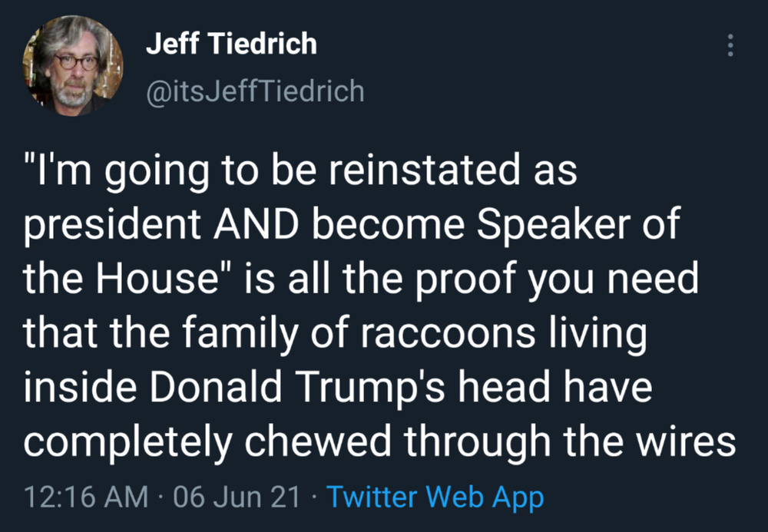Click Jeff Tiedrich's profile avatar photo
768x532 pixels.
(73, 66)
